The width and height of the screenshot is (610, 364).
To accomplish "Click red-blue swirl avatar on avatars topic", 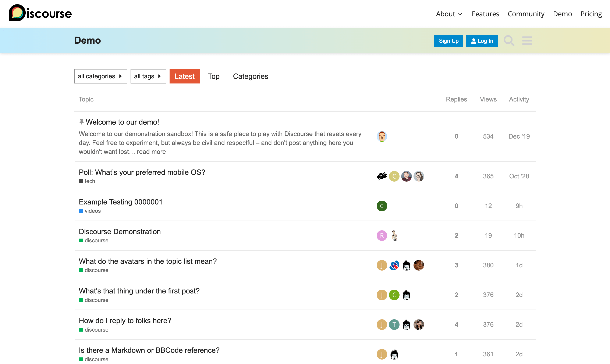I will [394, 265].
